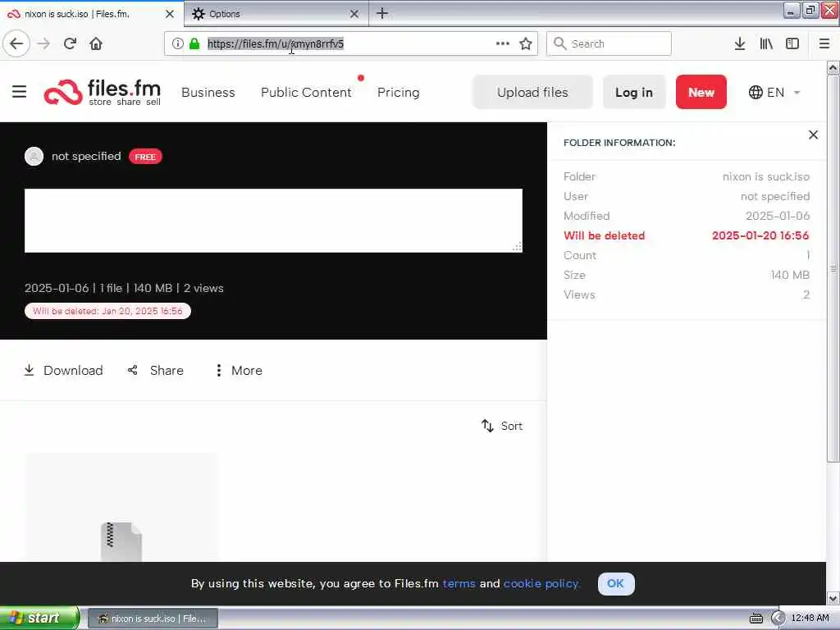
Task: Click the 'Will be deleted: Jan 20, 2025' pill
Action: pyautogui.click(x=107, y=311)
